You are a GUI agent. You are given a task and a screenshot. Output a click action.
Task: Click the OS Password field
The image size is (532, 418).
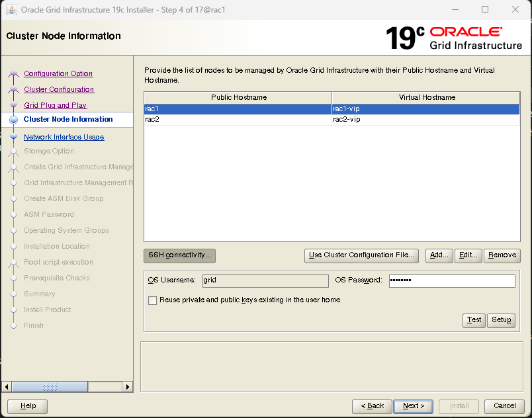pos(452,280)
